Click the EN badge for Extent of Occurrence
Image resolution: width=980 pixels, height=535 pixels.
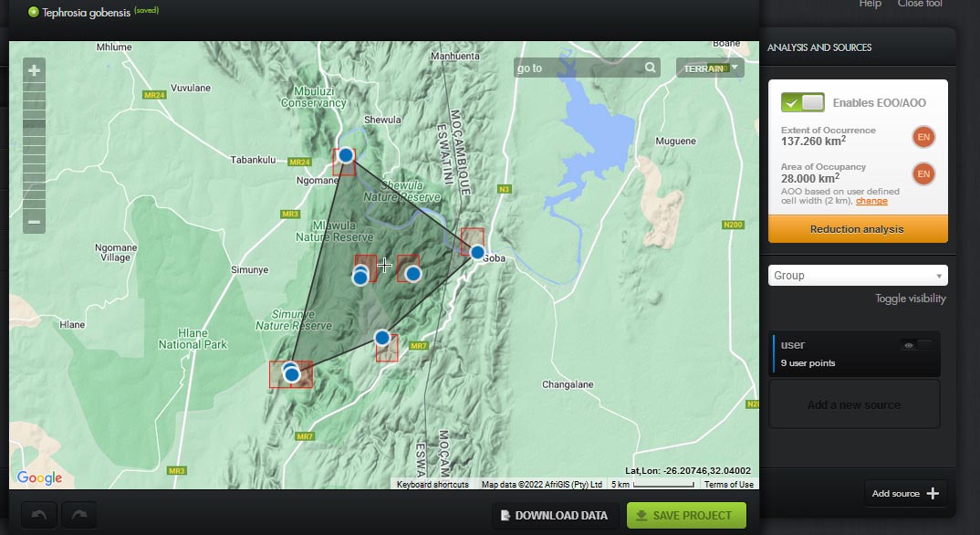coord(923,137)
